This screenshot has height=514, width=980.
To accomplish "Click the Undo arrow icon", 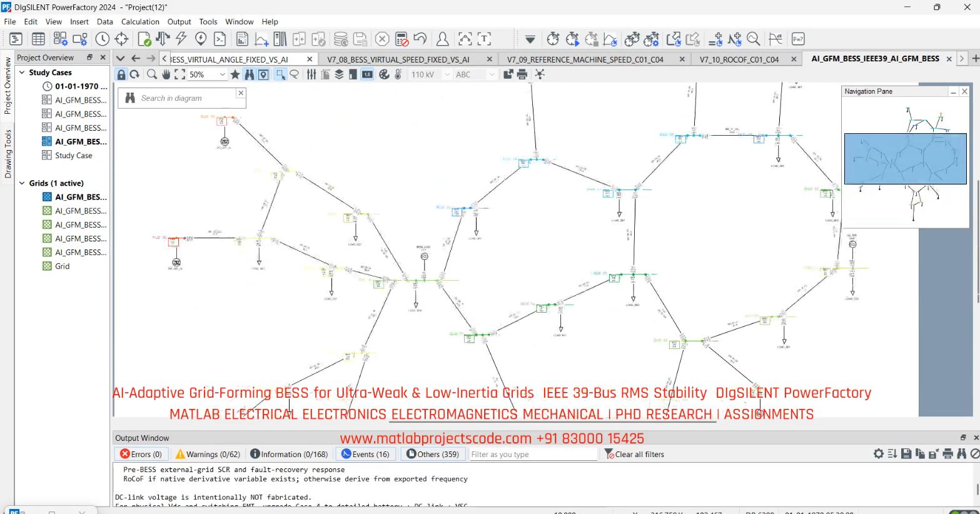I will pyautogui.click(x=420, y=39).
